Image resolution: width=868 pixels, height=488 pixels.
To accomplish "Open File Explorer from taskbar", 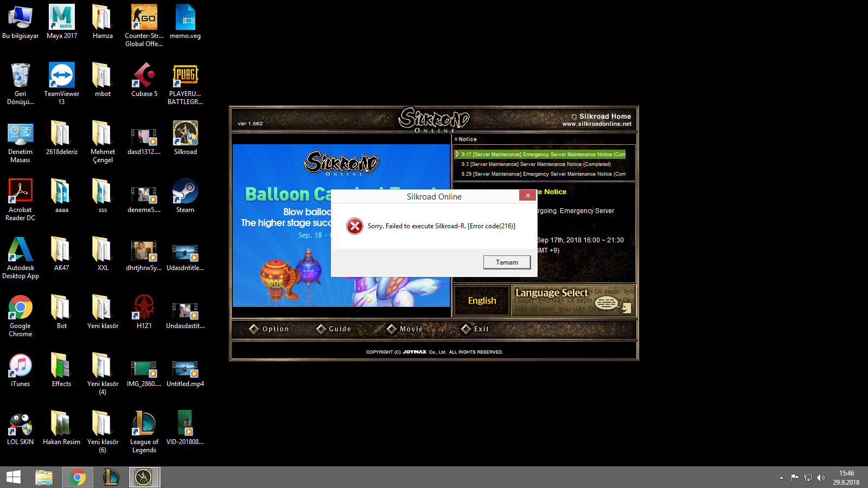I will 44,477.
